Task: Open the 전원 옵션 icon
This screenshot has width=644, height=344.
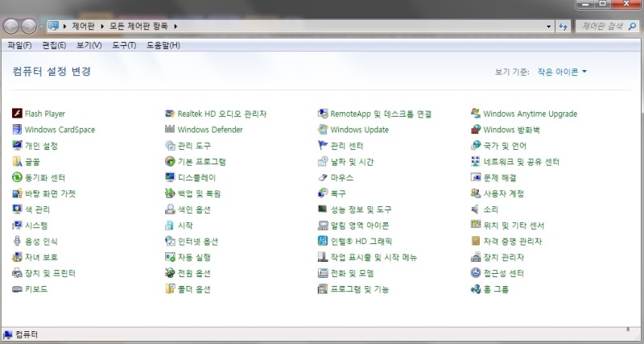Action: pos(170,273)
